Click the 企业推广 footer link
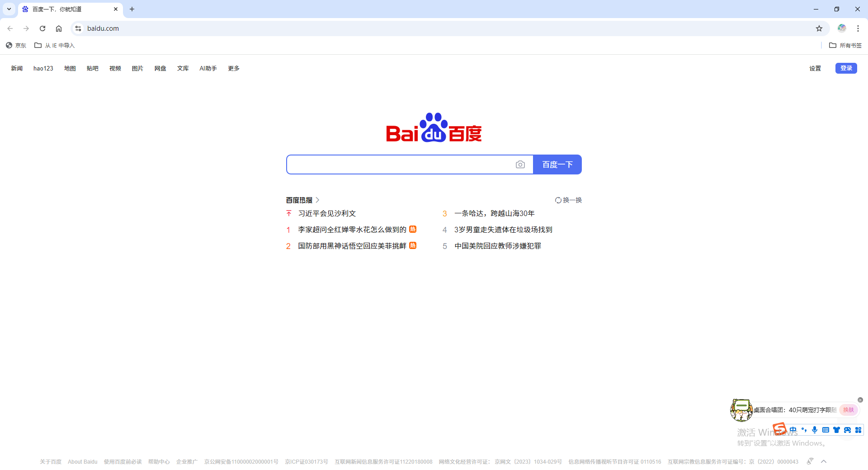The height and width of the screenshot is (470, 868). point(187,462)
